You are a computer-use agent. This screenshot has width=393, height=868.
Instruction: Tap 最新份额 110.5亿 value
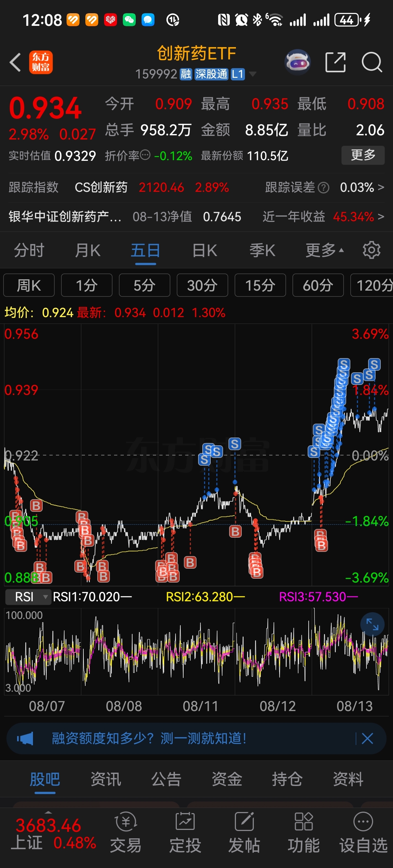click(268, 156)
